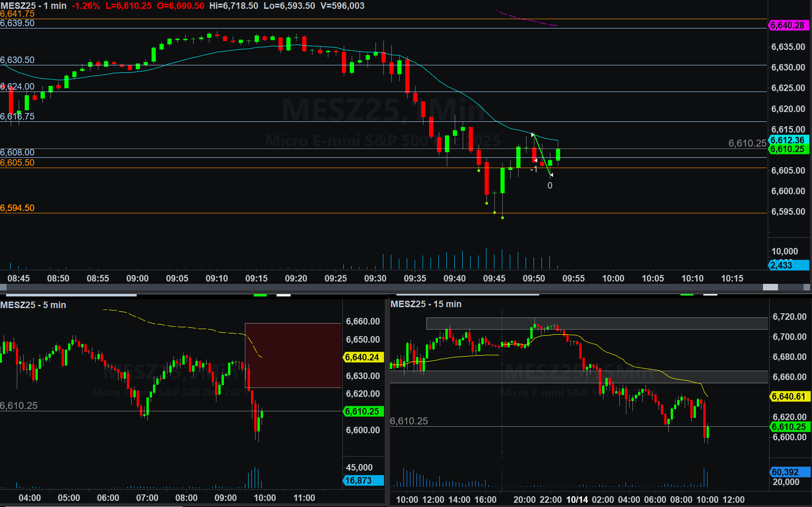Select the yellow 6,640.61 tag on 15 min chart
The image size is (812, 507).
click(789, 396)
